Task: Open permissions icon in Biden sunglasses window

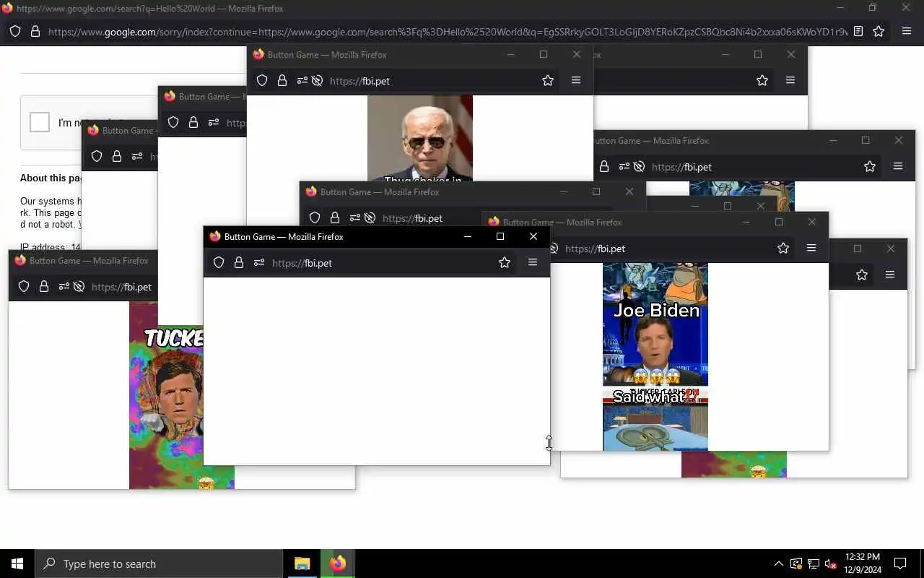Action: [x=302, y=81]
